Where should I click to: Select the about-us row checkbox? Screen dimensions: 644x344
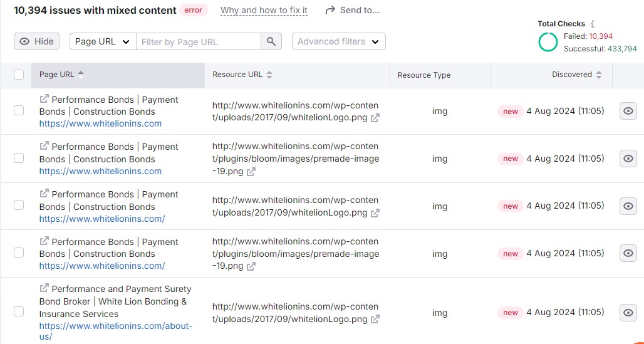click(19, 312)
